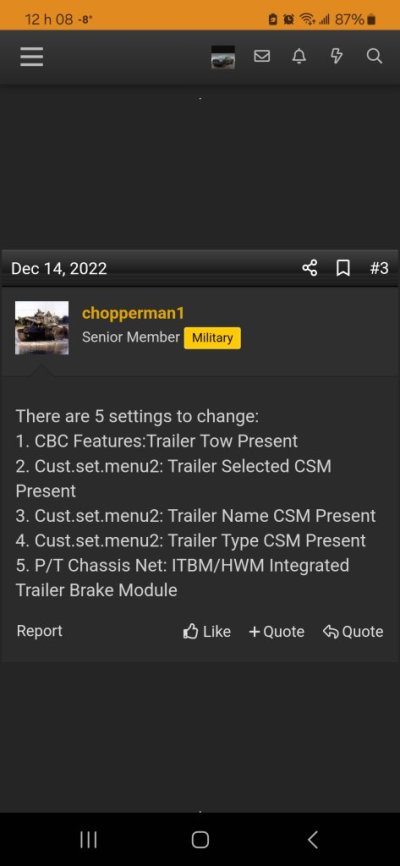This screenshot has height=866, width=400.
Task: Add post to multi-quote with +Quote
Action: [x=277, y=631]
